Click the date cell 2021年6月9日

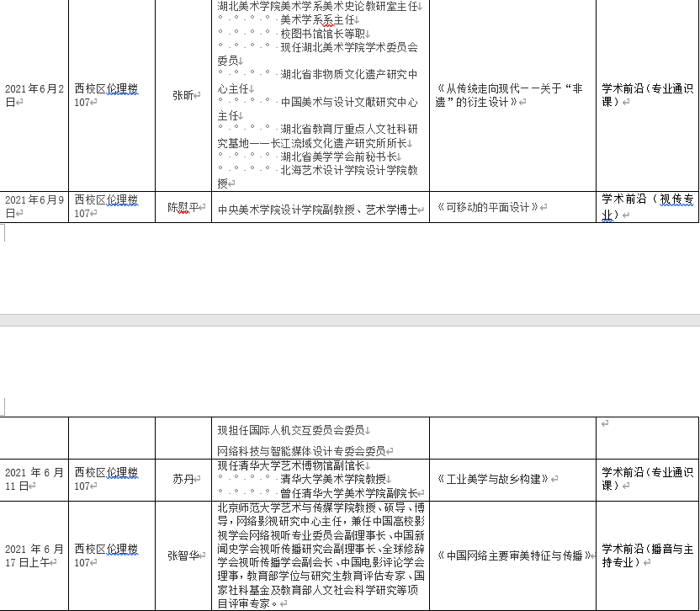[34, 206]
